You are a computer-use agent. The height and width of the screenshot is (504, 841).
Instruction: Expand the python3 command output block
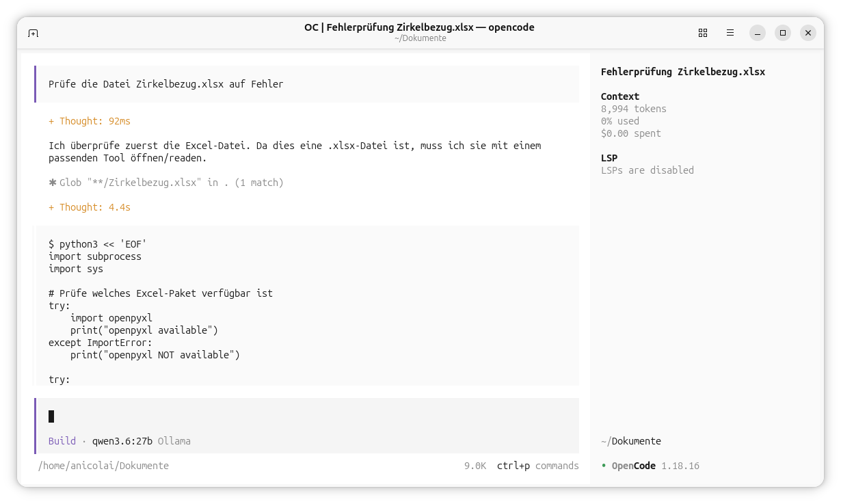click(x=306, y=306)
